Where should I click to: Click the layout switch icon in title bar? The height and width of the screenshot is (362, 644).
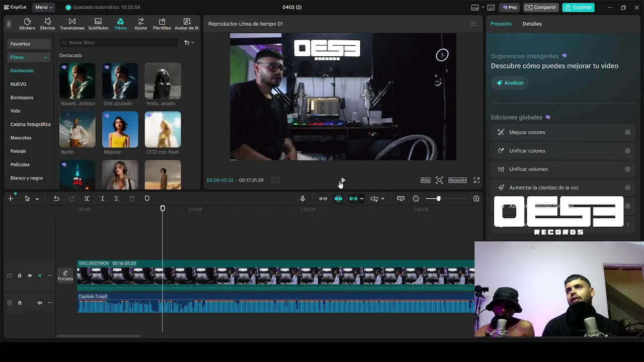[474, 8]
